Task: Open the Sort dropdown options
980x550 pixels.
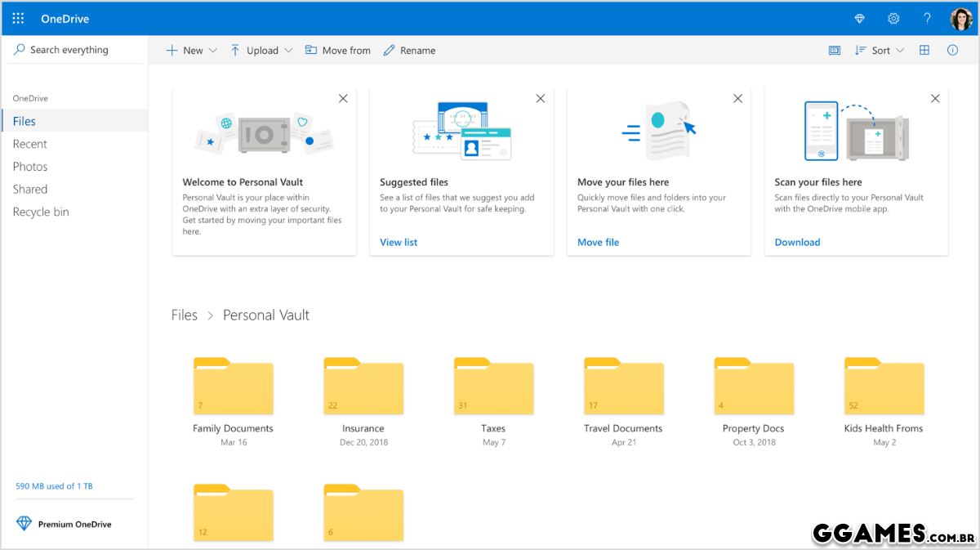Action: (880, 51)
